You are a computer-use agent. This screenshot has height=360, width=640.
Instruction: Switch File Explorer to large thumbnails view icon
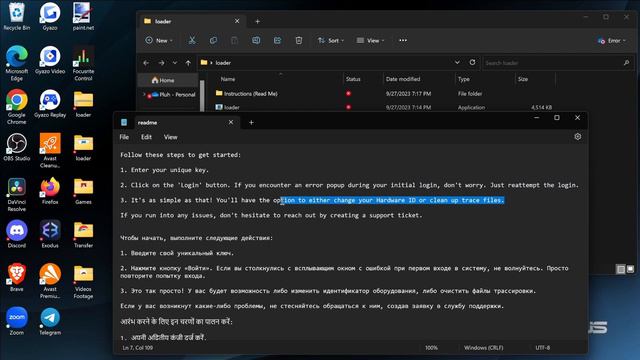point(631,269)
